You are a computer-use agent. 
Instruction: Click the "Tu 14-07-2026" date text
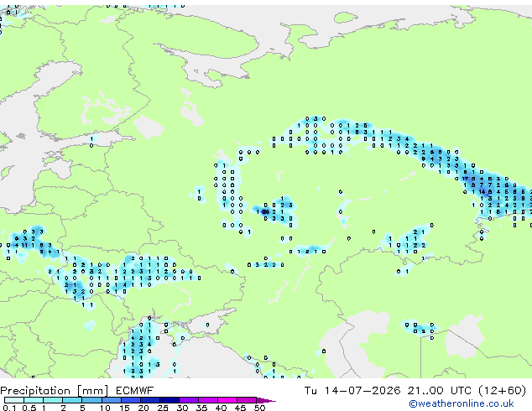352,391
